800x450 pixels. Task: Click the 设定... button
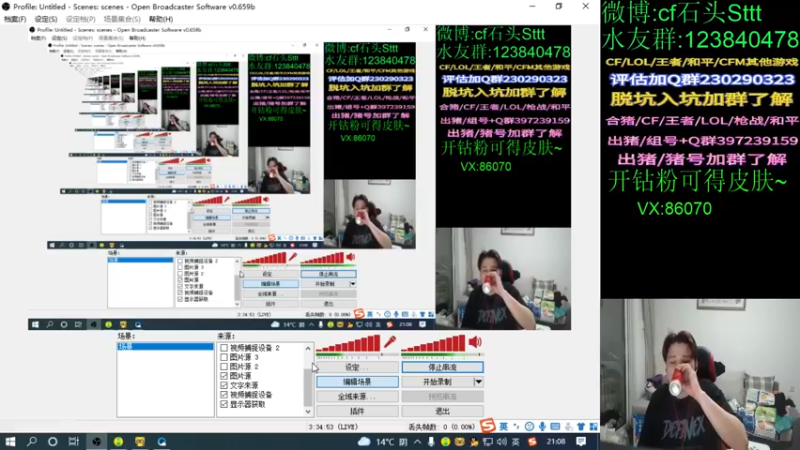click(x=357, y=367)
